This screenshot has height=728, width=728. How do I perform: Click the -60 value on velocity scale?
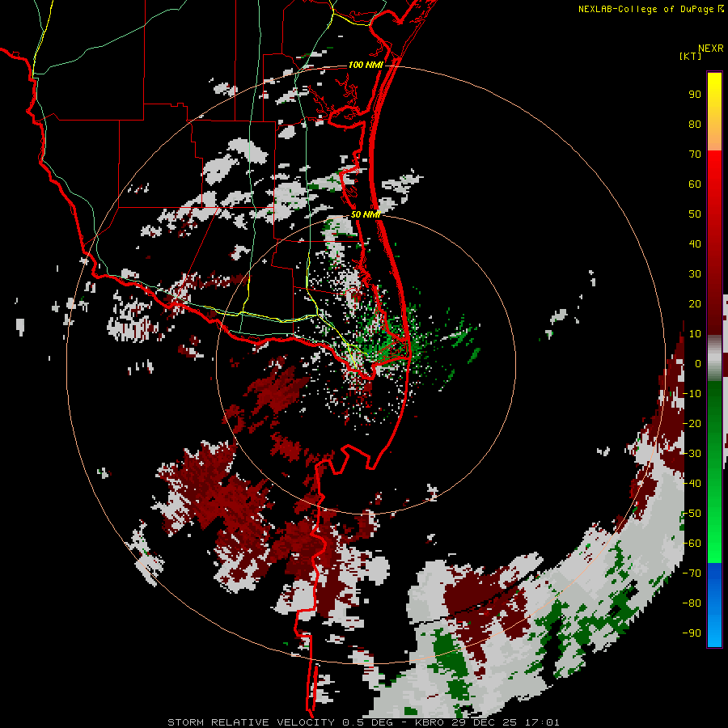692,544
